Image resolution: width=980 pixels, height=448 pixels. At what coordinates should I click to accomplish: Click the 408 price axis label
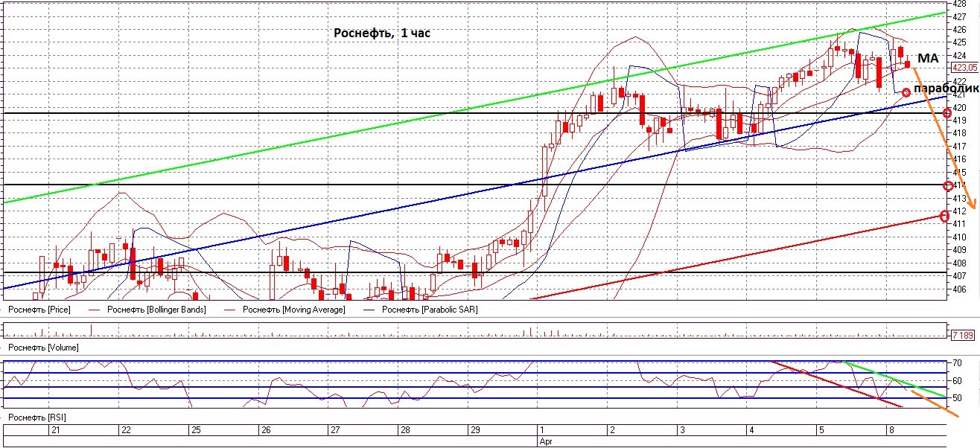[x=959, y=263]
